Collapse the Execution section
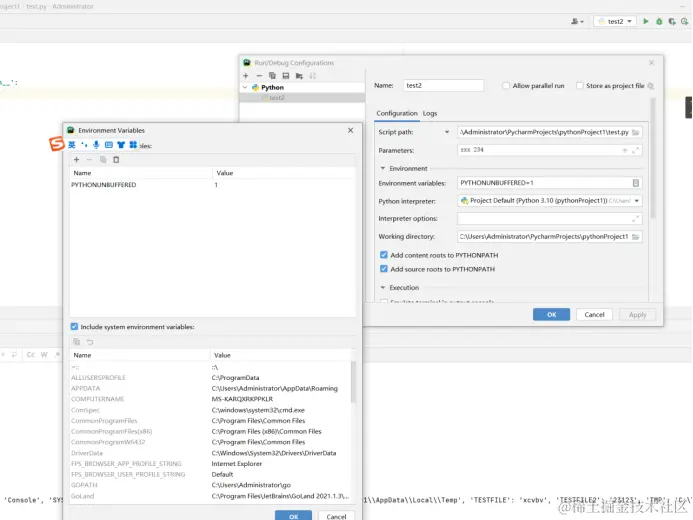 pyautogui.click(x=383, y=288)
